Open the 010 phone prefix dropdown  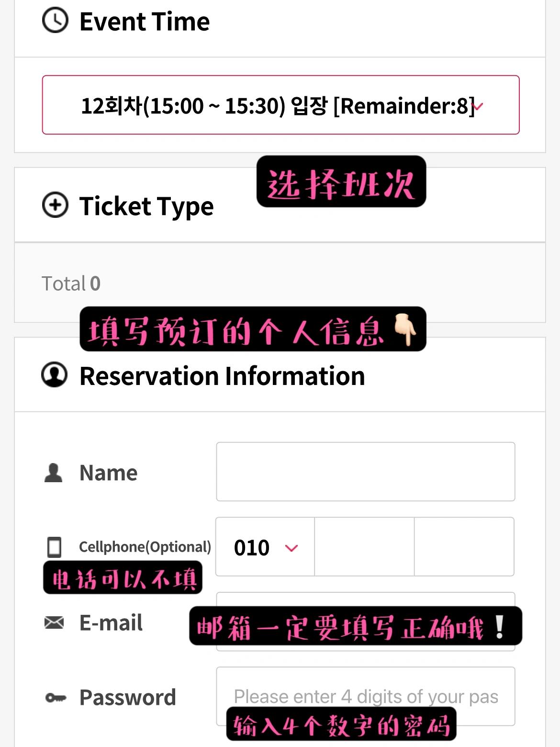point(265,547)
